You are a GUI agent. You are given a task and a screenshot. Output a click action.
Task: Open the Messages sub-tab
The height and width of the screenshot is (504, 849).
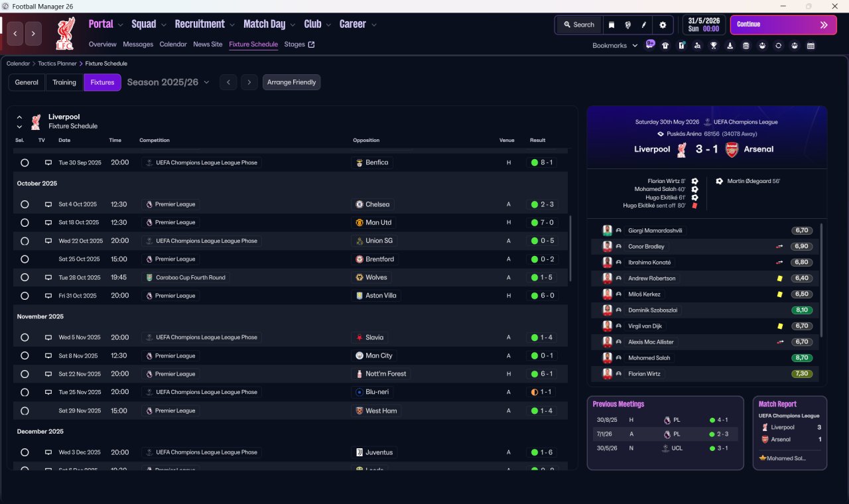pyautogui.click(x=138, y=44)
